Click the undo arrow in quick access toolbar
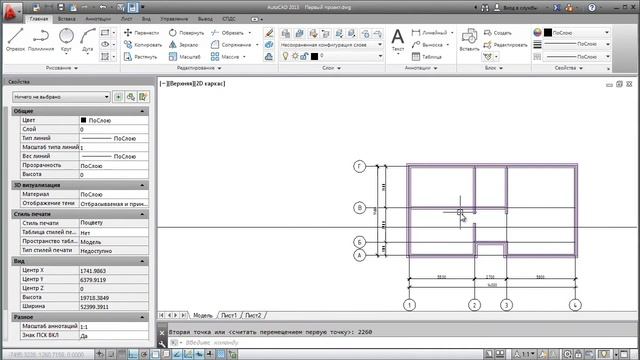This screenshot has height=360, width=640. 103,7
